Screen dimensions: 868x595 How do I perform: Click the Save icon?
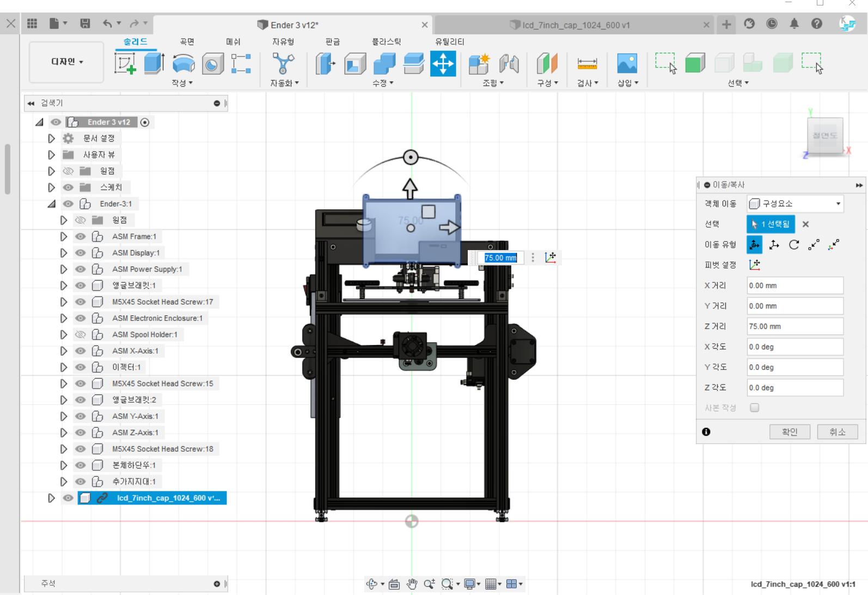tap(85, 23)
